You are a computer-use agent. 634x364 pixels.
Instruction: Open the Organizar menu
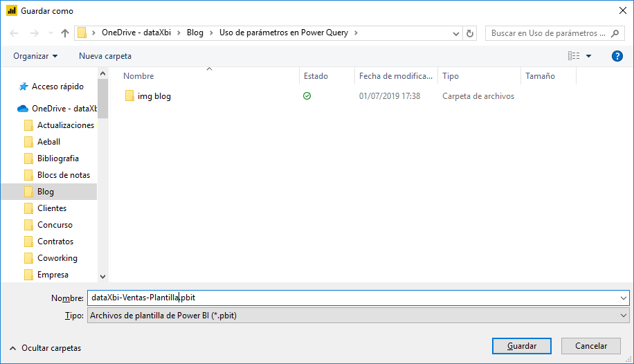(x=35, y=56)
